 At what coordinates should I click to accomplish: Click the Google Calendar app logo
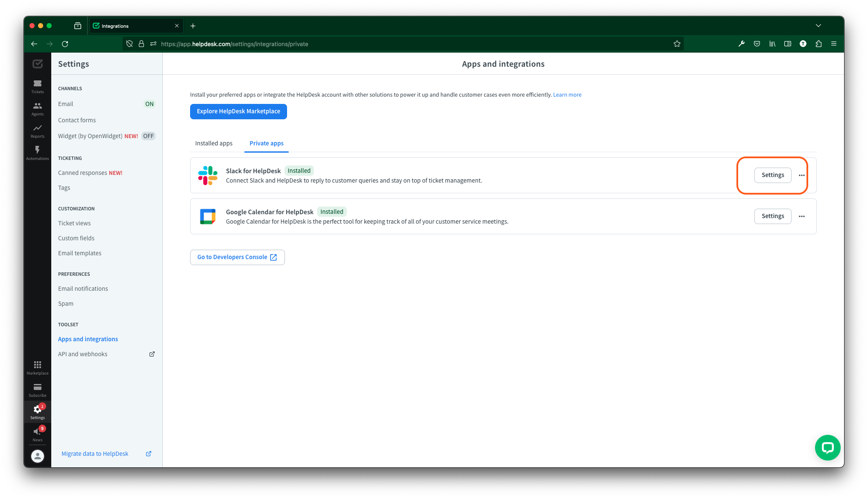208,216
